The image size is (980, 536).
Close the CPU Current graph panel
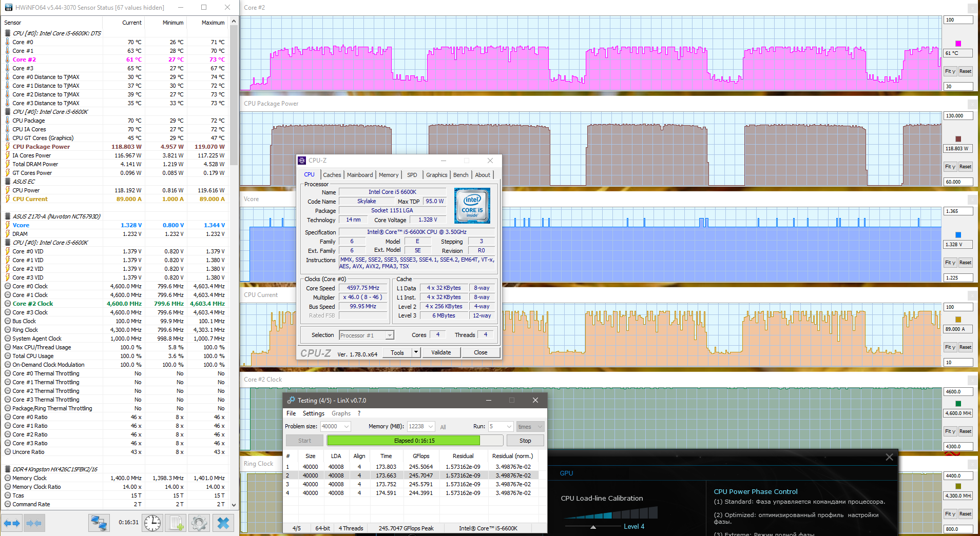pos(972,295)
